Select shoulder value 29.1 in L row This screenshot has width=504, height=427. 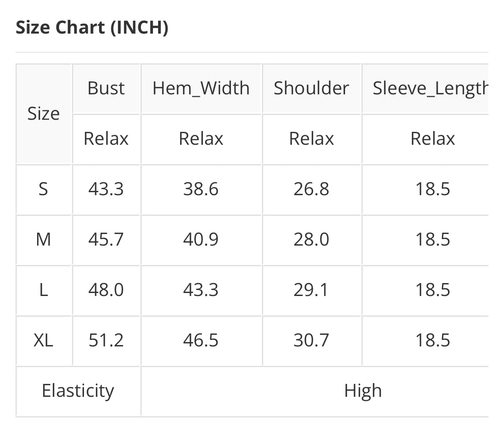click(311, 290)
